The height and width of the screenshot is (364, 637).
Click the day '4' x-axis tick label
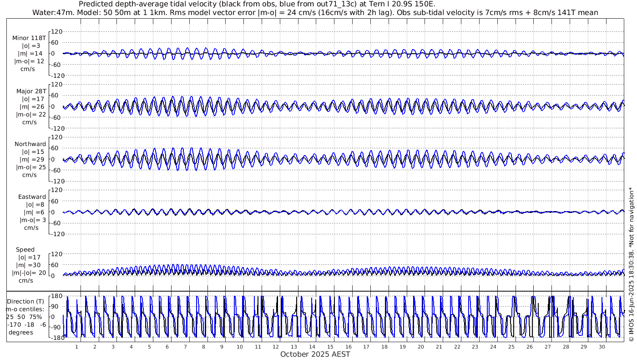131,347
